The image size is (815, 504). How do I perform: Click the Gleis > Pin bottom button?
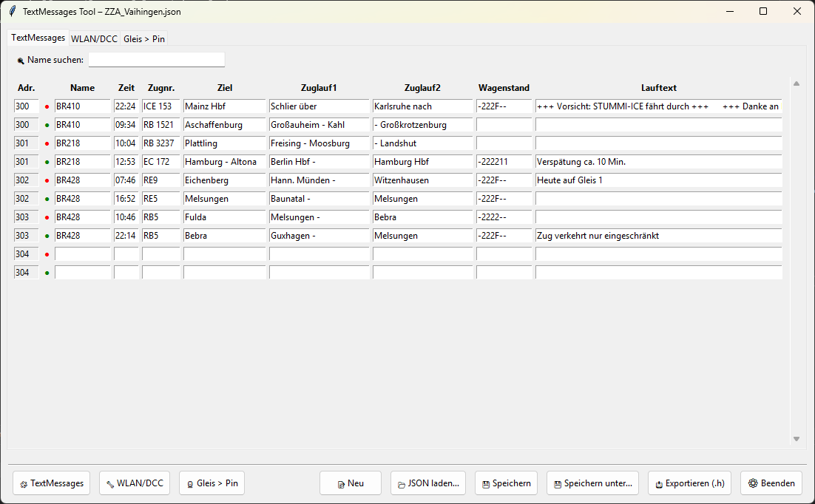click(212, 483)
